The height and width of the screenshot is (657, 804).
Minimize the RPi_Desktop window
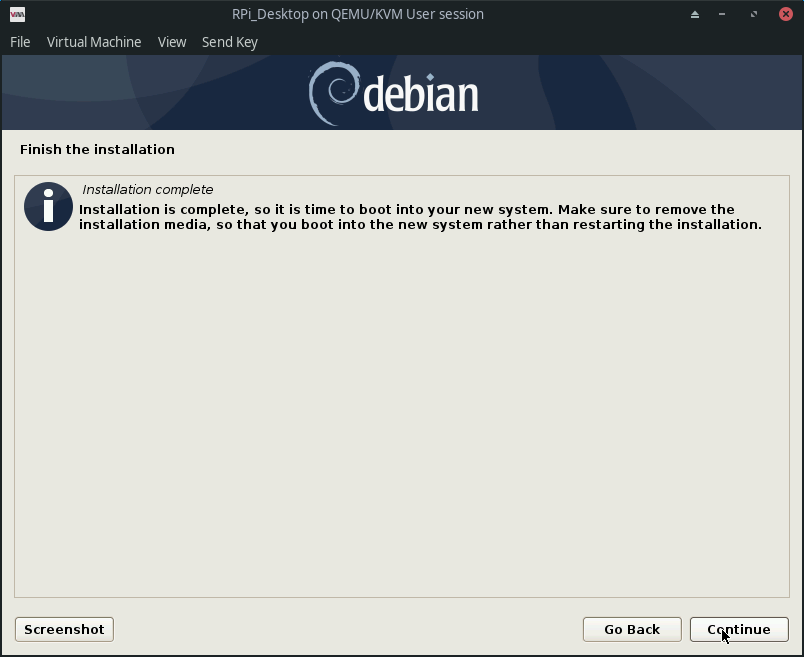pyautogui.click(x=722, y=14)
